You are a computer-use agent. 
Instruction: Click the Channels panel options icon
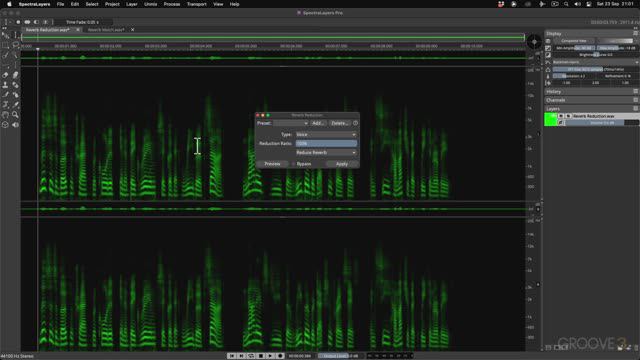click(x=636, y=100)
